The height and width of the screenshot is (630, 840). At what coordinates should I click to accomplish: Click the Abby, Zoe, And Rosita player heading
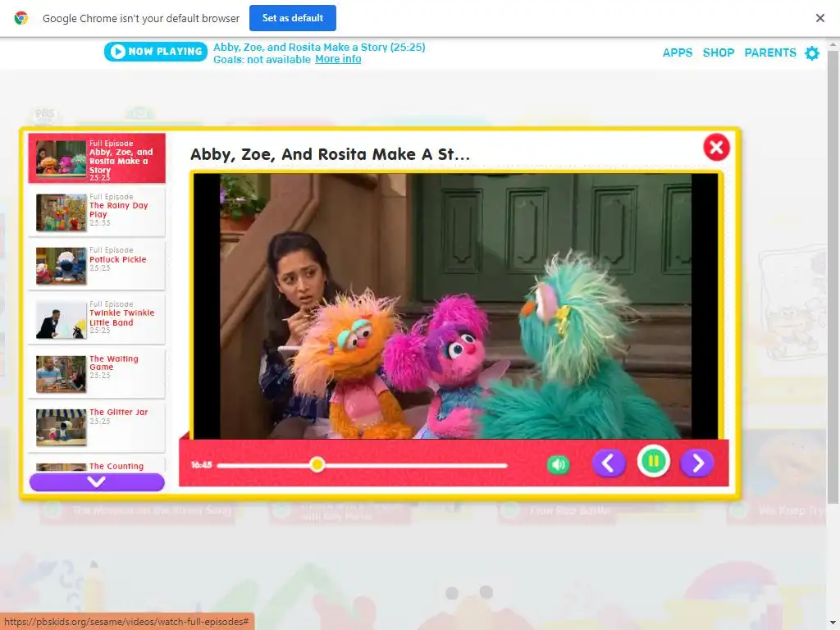tap(330, 154)
